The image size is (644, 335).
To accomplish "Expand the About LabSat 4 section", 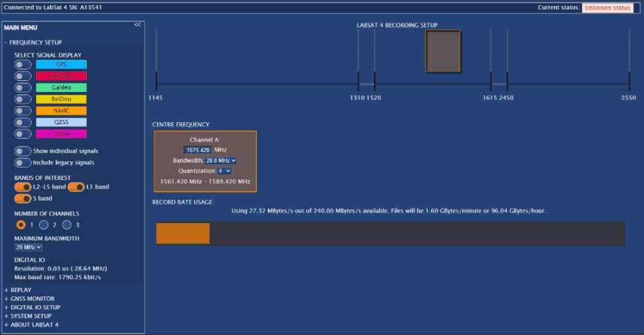I will (x=32, y=324).
